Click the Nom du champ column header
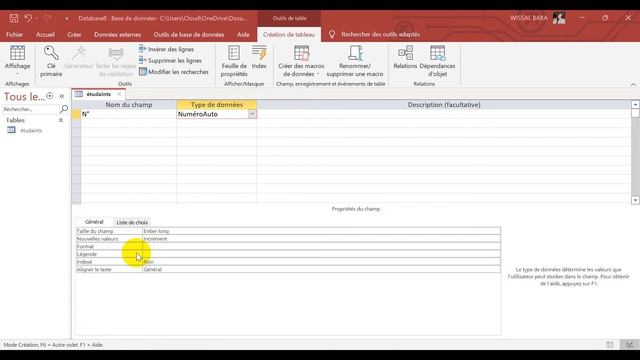The image size is (640, 360). (129, 105)
